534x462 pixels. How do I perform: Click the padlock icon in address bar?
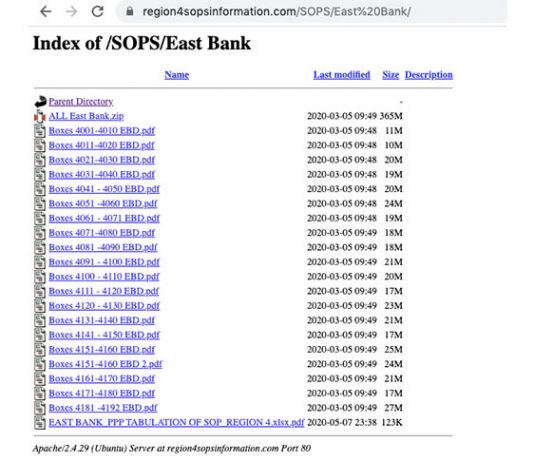coord(129,12)
